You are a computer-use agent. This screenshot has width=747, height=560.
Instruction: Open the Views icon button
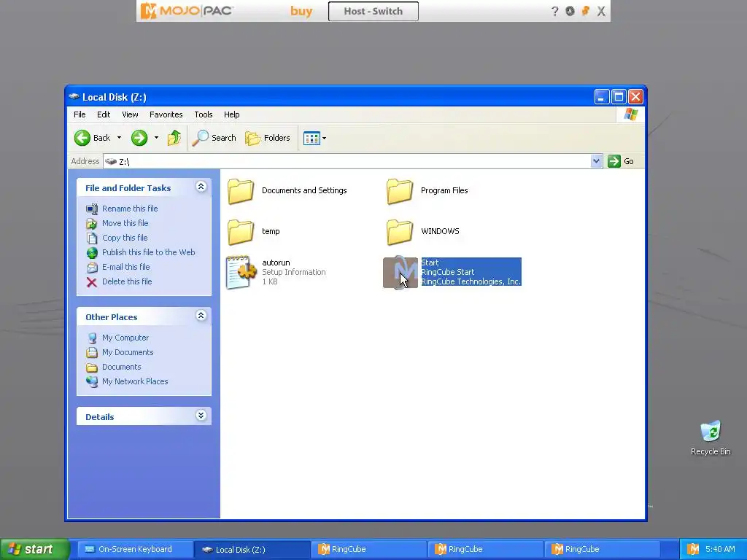coord(311,138)
